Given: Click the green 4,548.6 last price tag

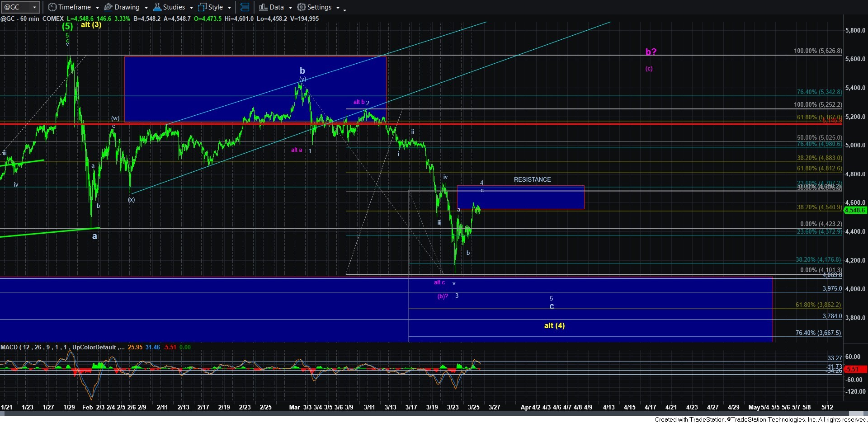Looking at the screenshot, I should click(854, 210).
